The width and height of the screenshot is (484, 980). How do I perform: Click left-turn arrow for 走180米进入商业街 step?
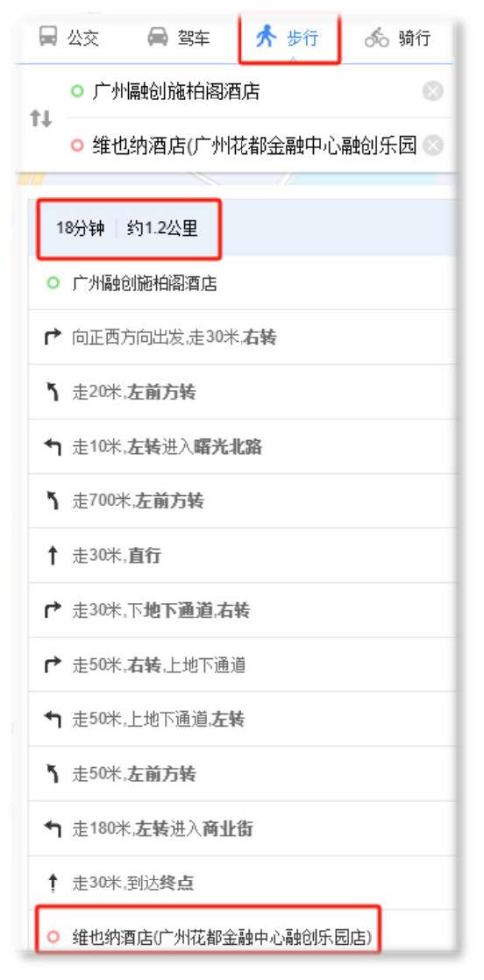53,829
